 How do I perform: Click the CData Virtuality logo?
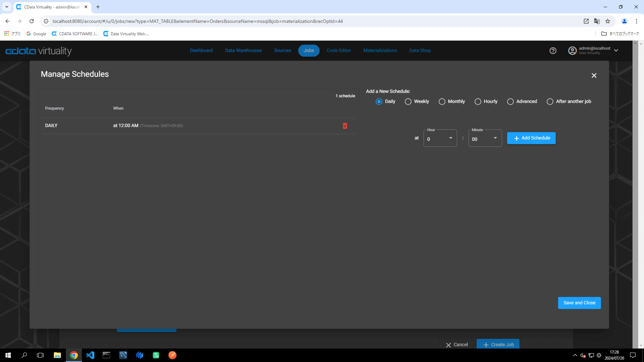(39, 51)
